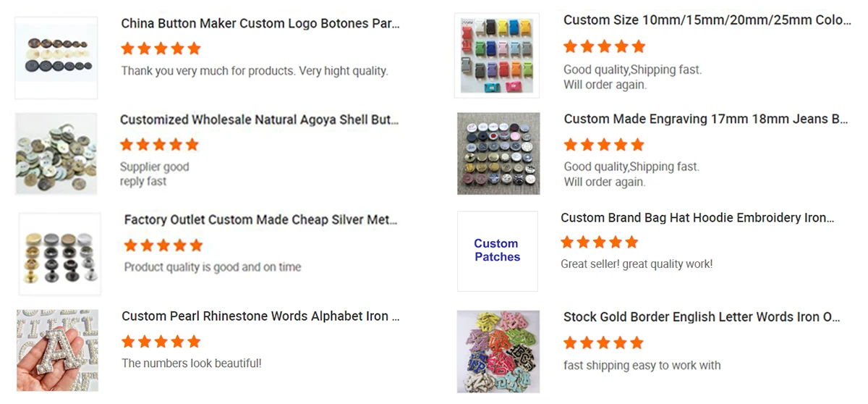Click the star rating under China Button Maker
The width and height of the screenshot is (868, 404).
pos(161,49)
